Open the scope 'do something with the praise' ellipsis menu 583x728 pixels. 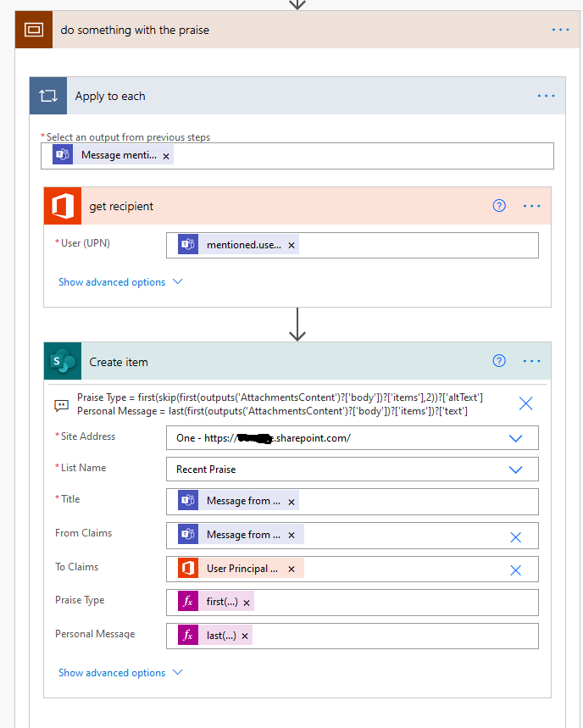[560, 30]
